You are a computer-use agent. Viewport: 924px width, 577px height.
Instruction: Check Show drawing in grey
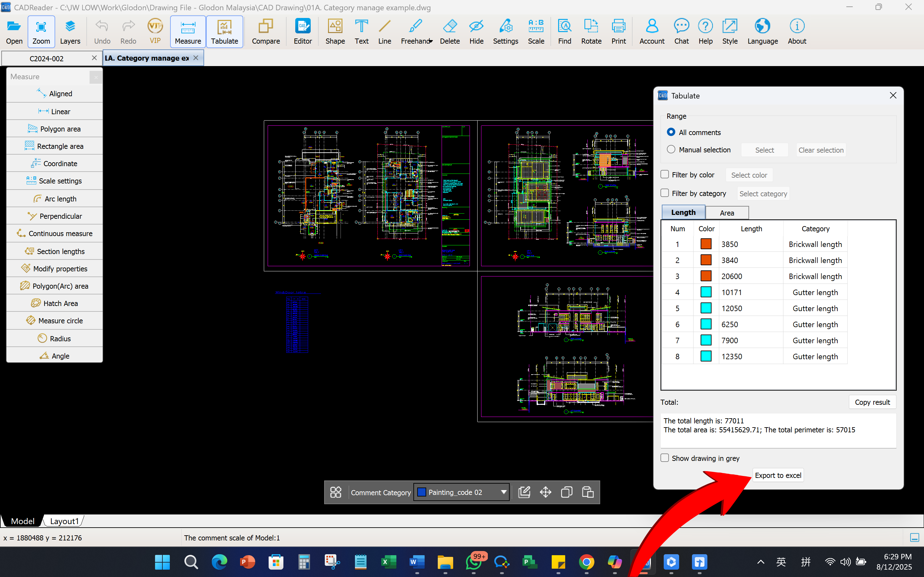point(665,458)
